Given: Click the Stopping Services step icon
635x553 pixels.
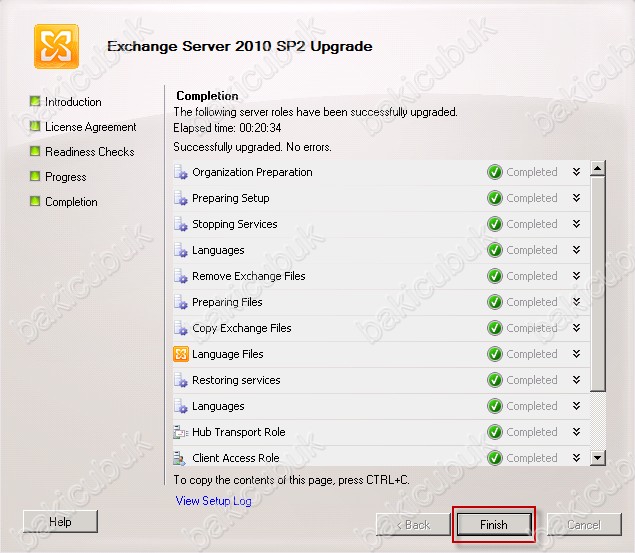Looking at the screenshot, I should [181, 224].
